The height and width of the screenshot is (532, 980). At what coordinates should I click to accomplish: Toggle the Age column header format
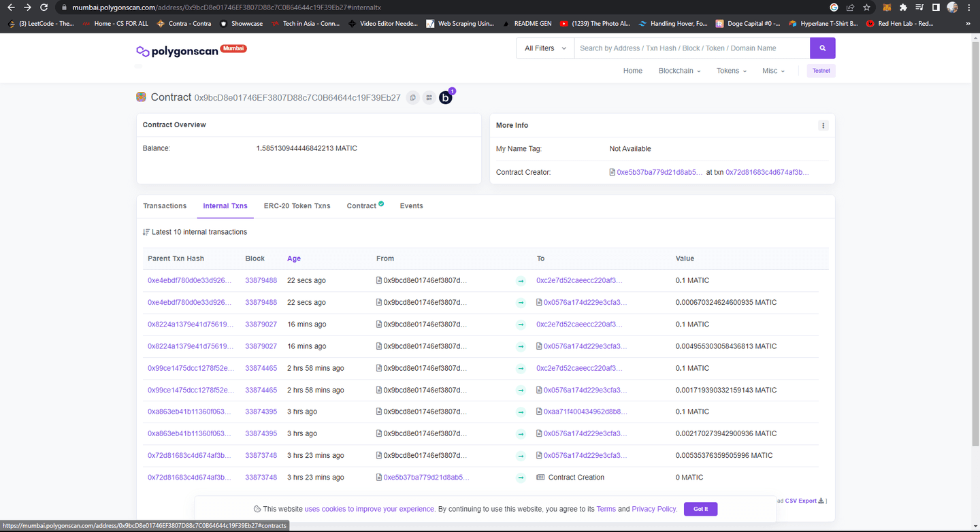(294, 259)
